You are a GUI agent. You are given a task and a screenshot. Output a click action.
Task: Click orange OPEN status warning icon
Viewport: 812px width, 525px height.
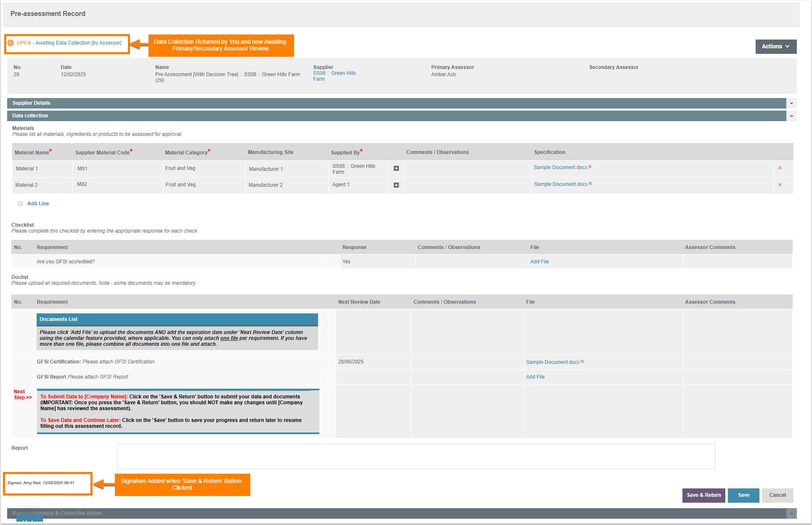pos(11,43)
